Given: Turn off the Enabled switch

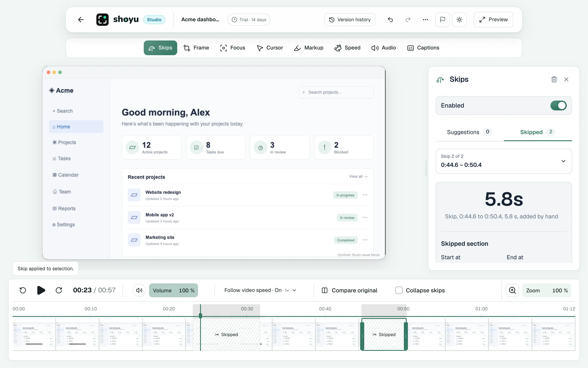Looking at the screenshot, I should pos(558,105).
